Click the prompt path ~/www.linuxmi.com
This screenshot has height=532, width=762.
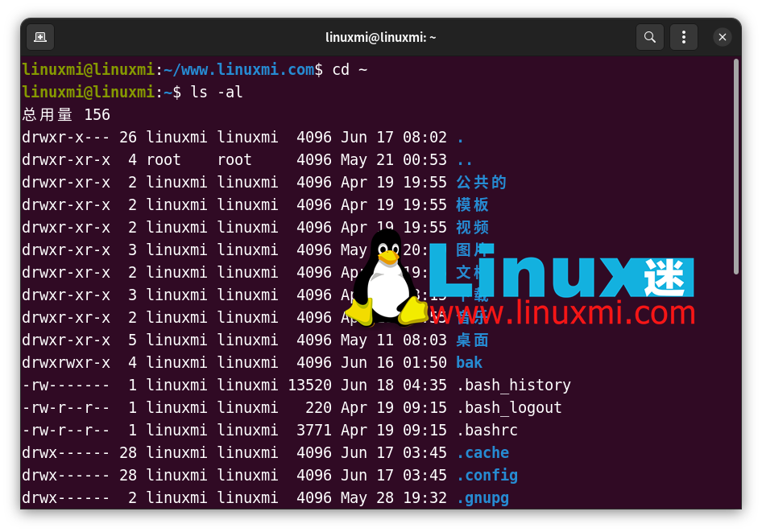point(239,69)
